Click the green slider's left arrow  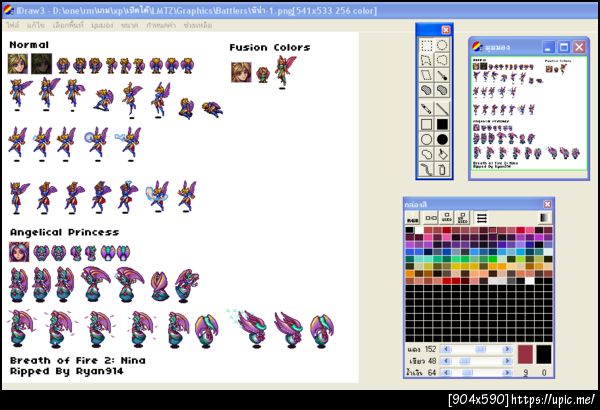tap(445, 361)
